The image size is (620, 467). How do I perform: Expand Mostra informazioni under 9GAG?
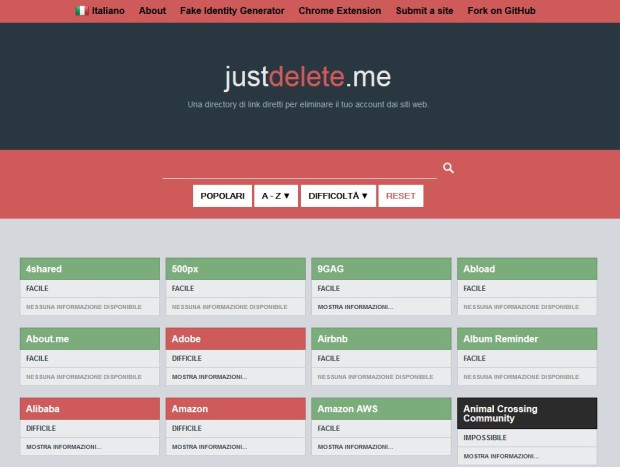pyautogui.click(x=355, y=307)
